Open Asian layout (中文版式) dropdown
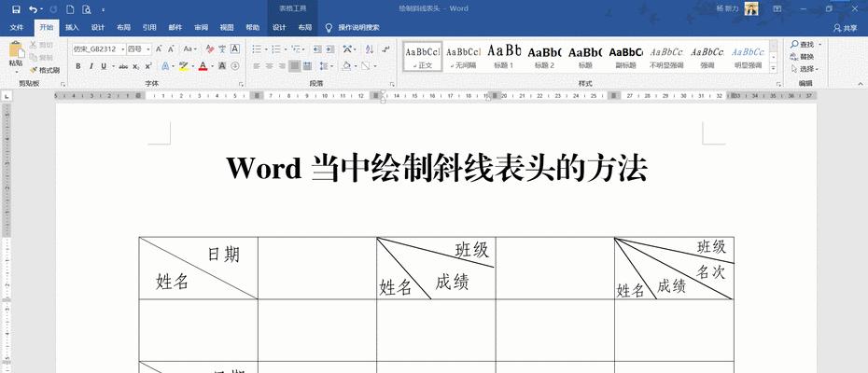868x373 pixels. point(349,49)
